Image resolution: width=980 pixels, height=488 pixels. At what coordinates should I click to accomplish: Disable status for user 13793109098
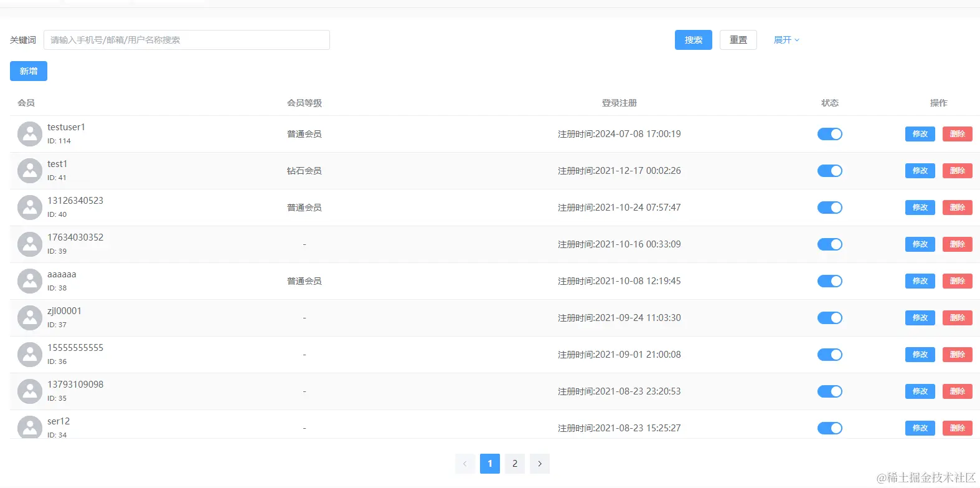tap(830, 391)
